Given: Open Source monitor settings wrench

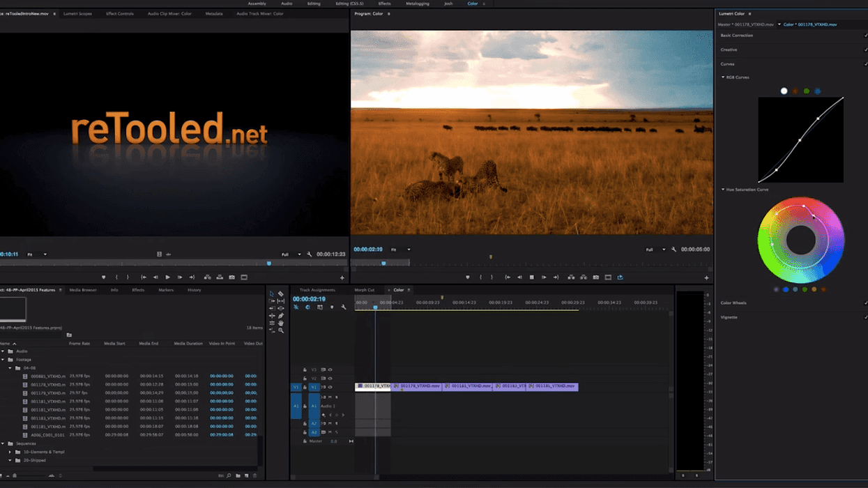Looking at the screenshot, I should pyautogui.click(x=309, y=254).
